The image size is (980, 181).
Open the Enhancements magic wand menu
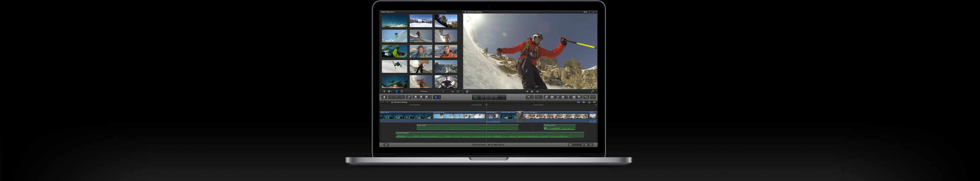click(x=529, y=97)
